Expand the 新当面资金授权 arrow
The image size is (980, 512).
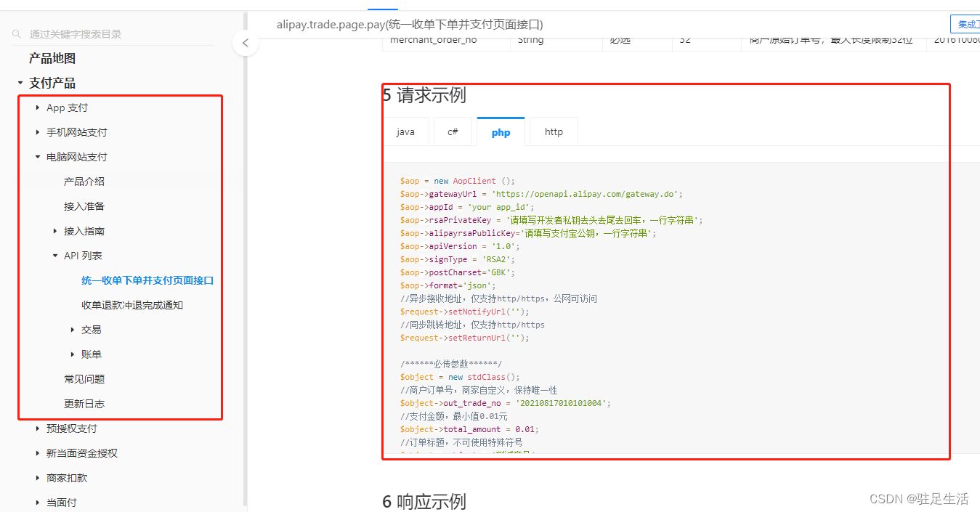tap(38, 453)
